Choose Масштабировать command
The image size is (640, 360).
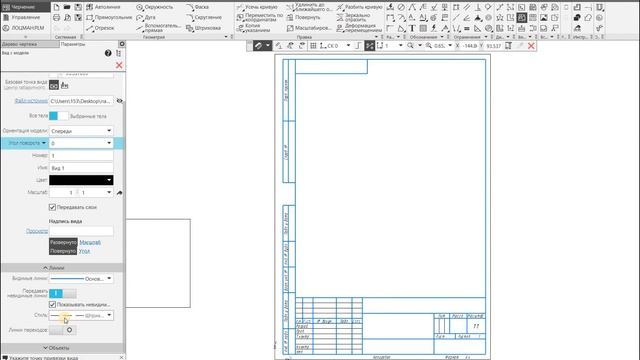(x=309, y=28)
